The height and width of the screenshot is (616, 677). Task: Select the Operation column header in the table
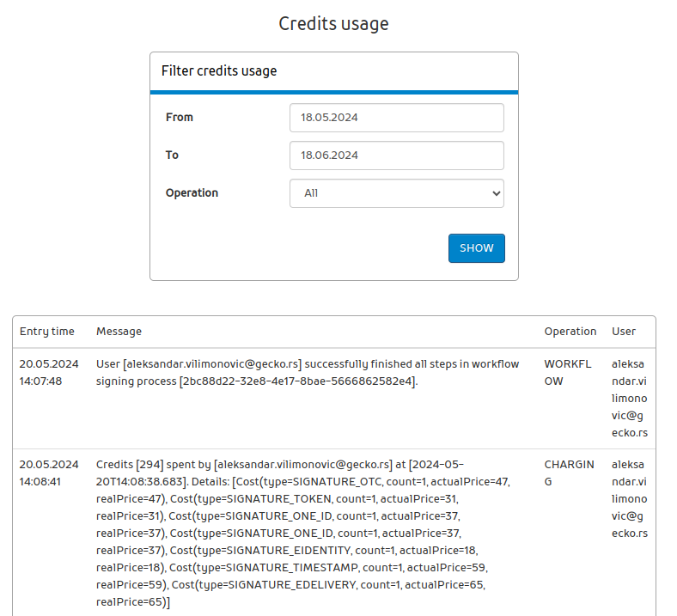point(570,331)
